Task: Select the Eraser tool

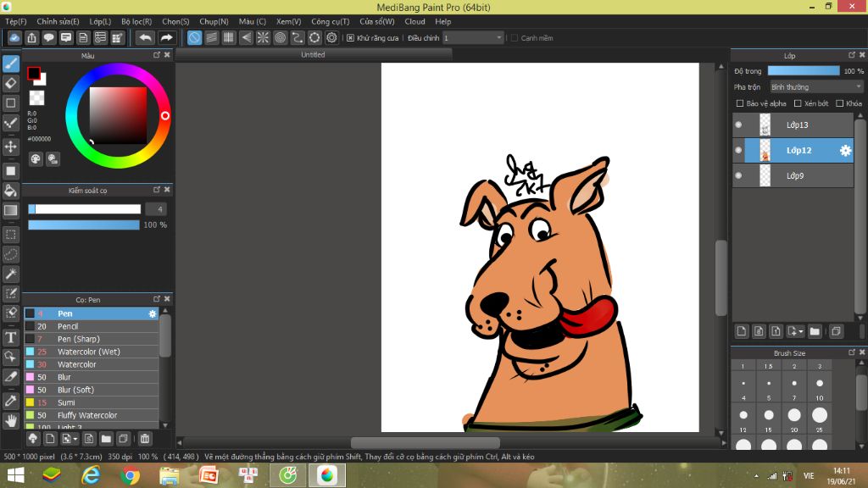Action: pyautogui.click(x=10, y=84)
